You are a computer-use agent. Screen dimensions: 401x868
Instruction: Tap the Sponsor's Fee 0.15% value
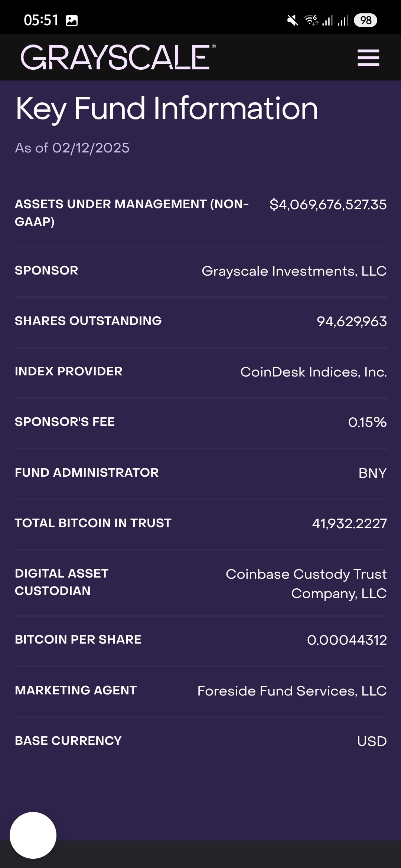(x=367, y=423)
